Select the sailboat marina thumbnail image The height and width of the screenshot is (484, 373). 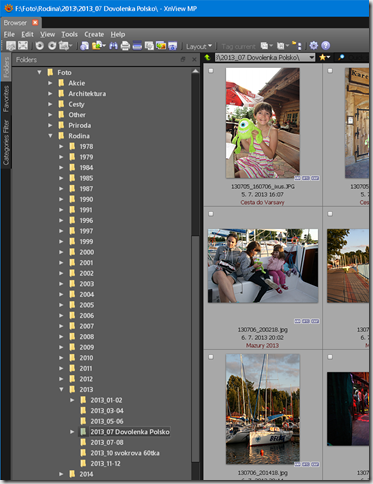coord(263,409)
